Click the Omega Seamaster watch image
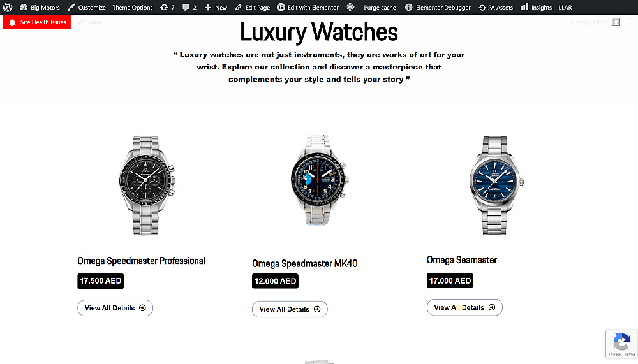638x364 pixels. pyautogui.click(x=495, y=186)
